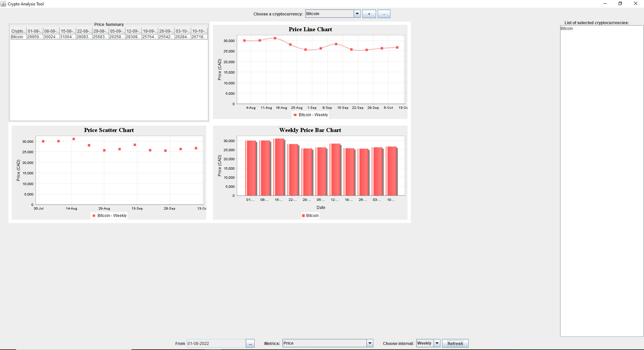Click the Crypto column header in Price Summary

(x=18, y=31)
